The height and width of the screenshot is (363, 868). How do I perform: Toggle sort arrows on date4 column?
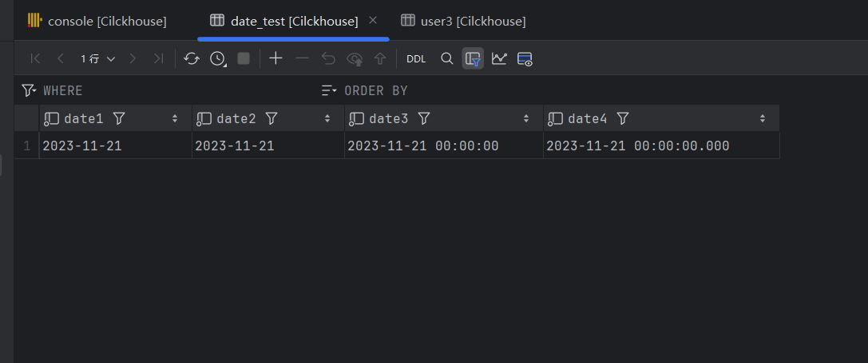point(763,118)
